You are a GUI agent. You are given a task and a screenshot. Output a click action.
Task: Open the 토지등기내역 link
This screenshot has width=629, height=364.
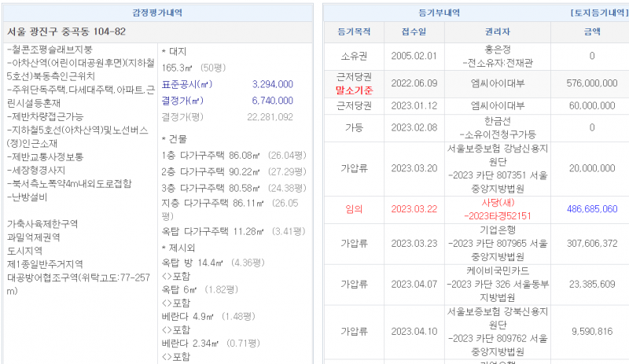pyautogui.click(x=597, y=13)
